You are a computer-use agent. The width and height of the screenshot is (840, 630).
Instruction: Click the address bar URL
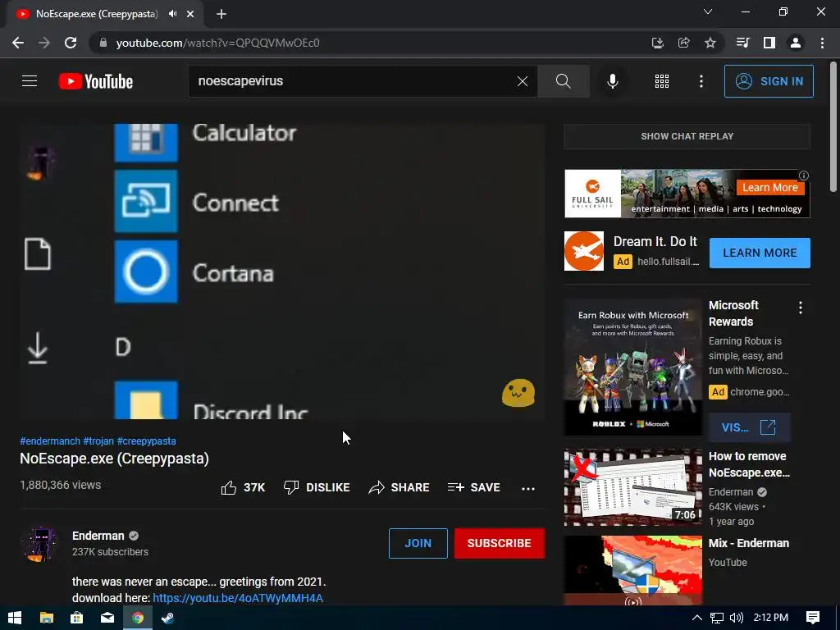217,43
